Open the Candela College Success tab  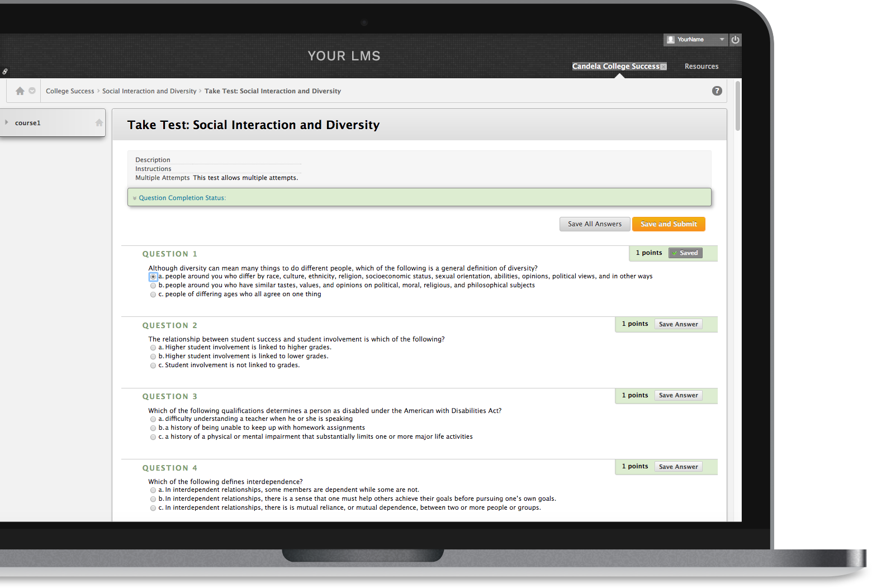(615, 67)
